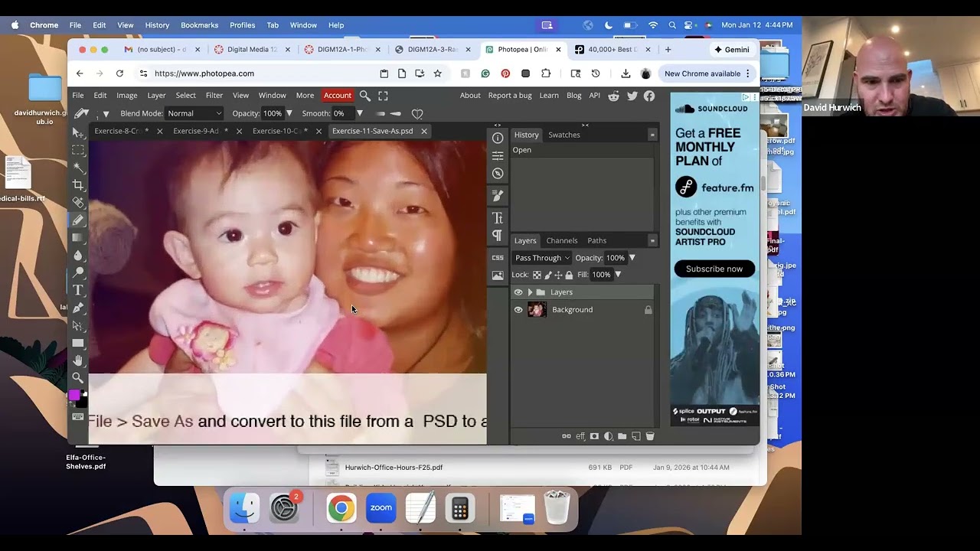
Task: Open the Brush panel icon
Action: pyautogui.click(x=498, y=196)
